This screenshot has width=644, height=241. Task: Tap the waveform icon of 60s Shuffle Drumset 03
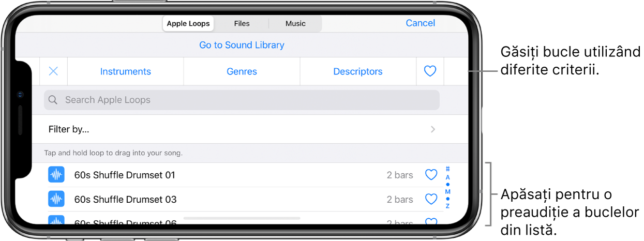click(x=56, y=199)
